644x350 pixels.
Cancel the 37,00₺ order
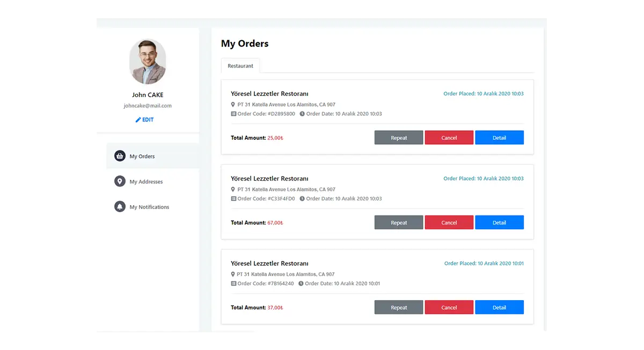coord(449,307)
